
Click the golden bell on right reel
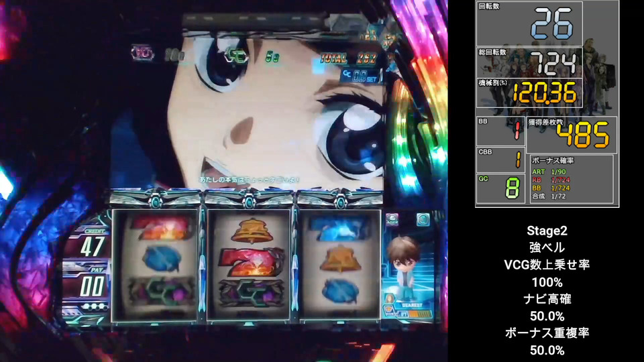tap(341, 258)
